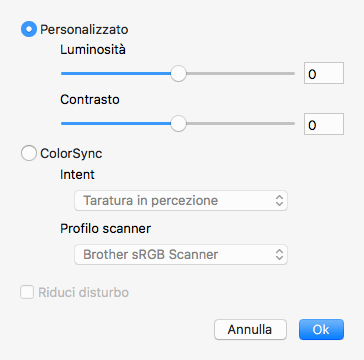Viewport: 364px width, 360px height.
Task: Click the blue filled part of the Contrasto slider
Action: (116, 124)
